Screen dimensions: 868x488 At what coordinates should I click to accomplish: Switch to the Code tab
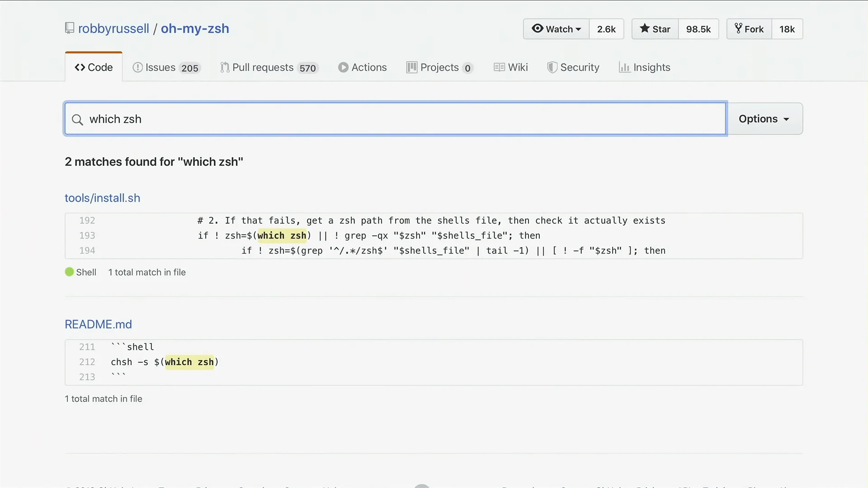click(x=94, y=67)
